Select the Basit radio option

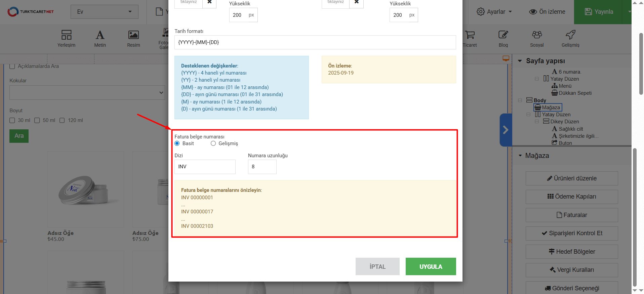(177, 143)
